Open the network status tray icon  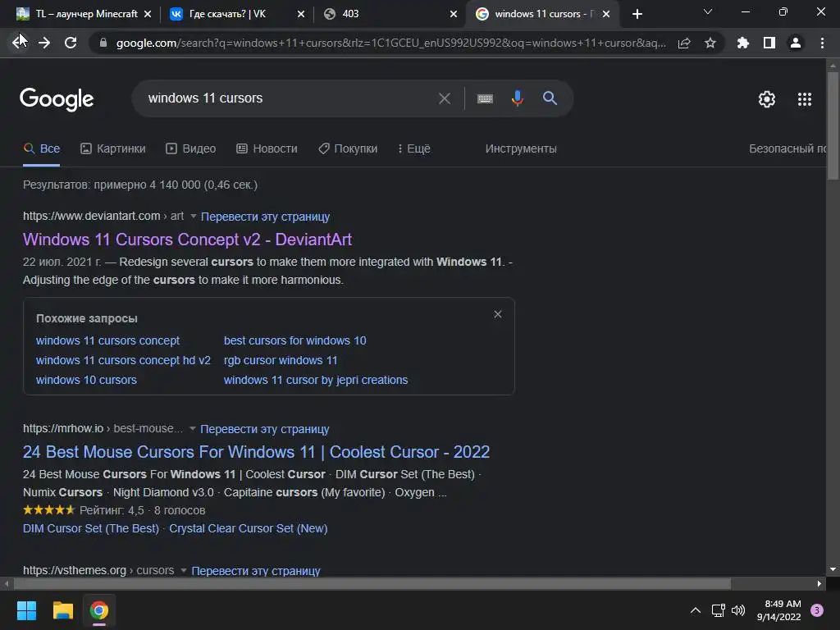pyautogui.click(x=718, y=610)
